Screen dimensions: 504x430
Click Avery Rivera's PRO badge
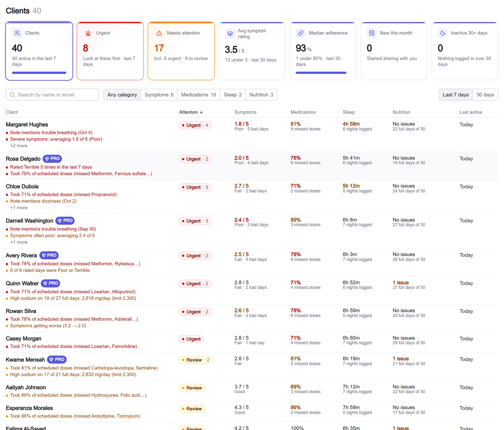click(49, 255)
